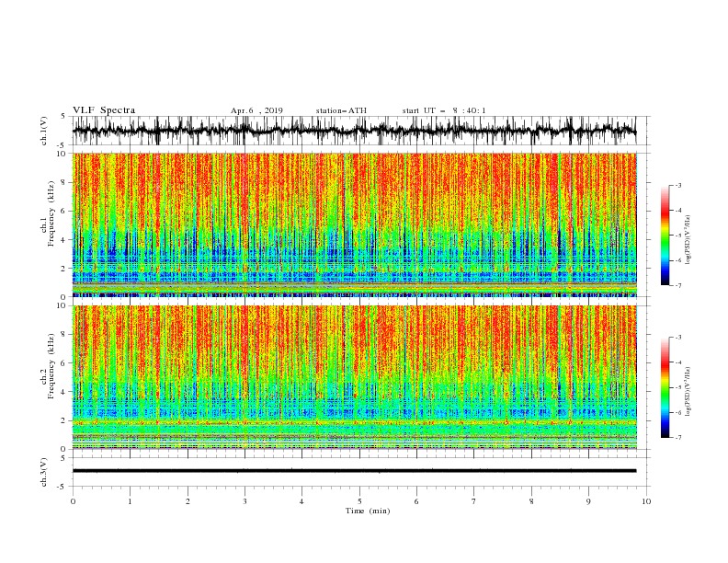Select the date text "Apr.6 , 2019"

tap(256, 110)
